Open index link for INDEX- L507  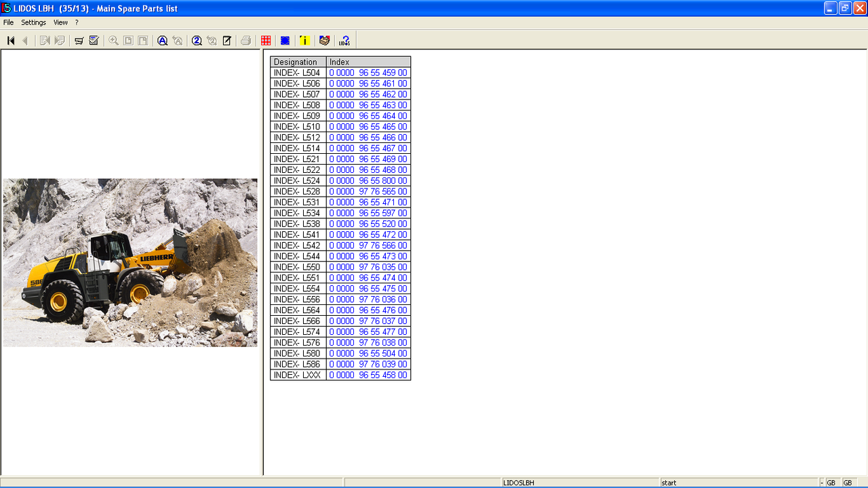(x=368, y=94)
